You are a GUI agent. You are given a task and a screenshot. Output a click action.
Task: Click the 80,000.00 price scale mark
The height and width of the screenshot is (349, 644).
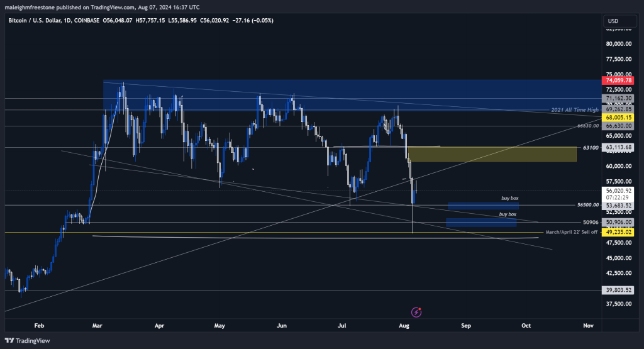[619, 44]
